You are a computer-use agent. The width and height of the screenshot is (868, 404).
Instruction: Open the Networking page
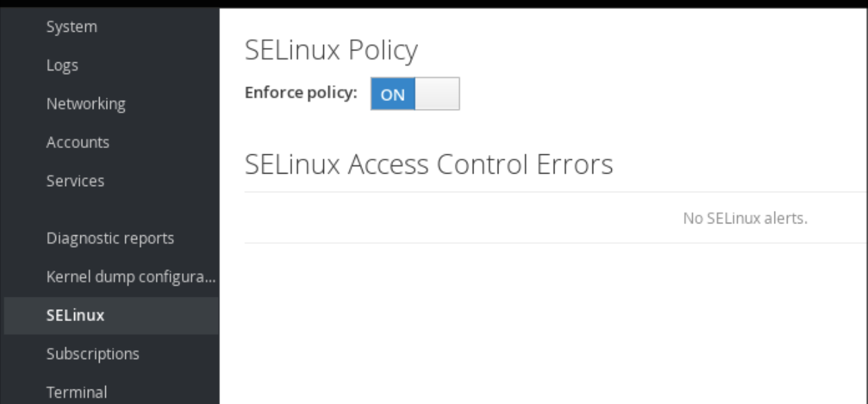86,104
